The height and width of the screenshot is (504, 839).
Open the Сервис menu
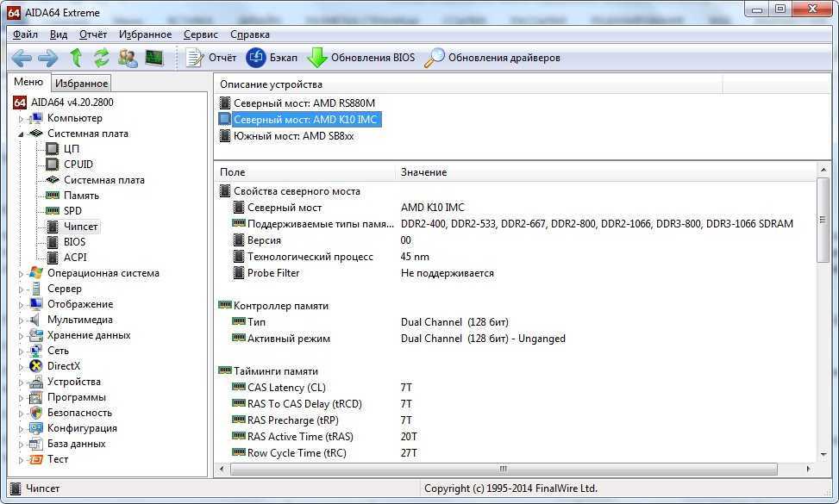201,34
